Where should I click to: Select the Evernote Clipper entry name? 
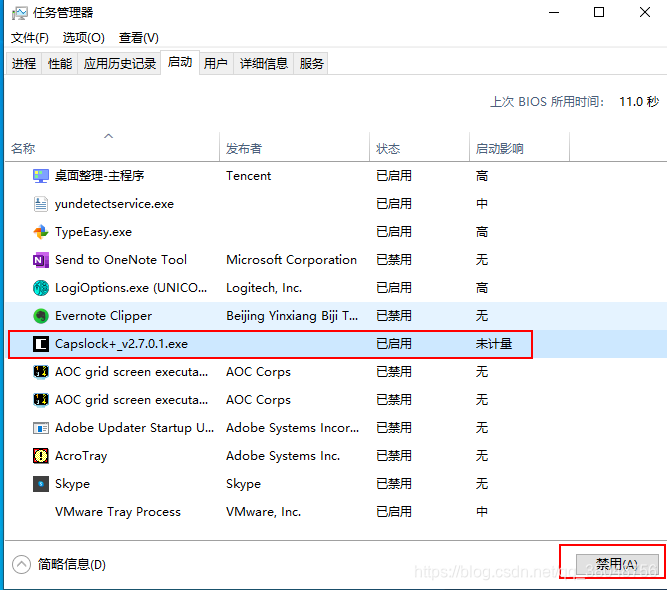tap(103, 316)
